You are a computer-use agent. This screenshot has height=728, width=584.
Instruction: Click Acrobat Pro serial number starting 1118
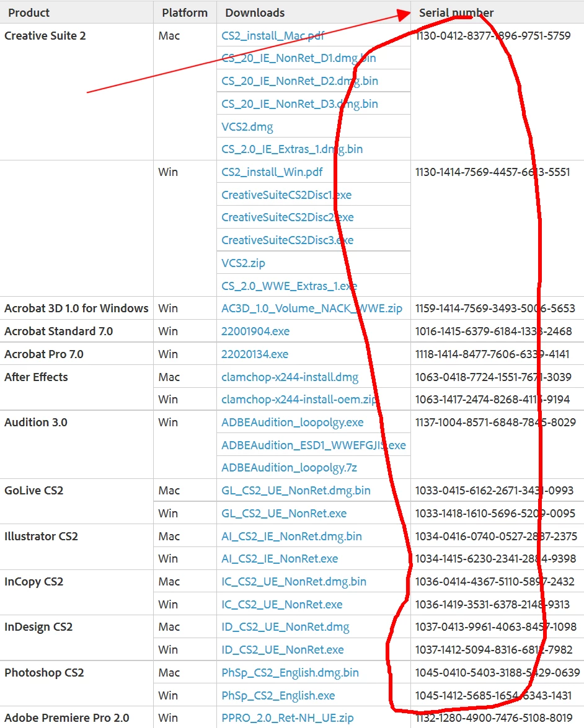click(492, 354)
